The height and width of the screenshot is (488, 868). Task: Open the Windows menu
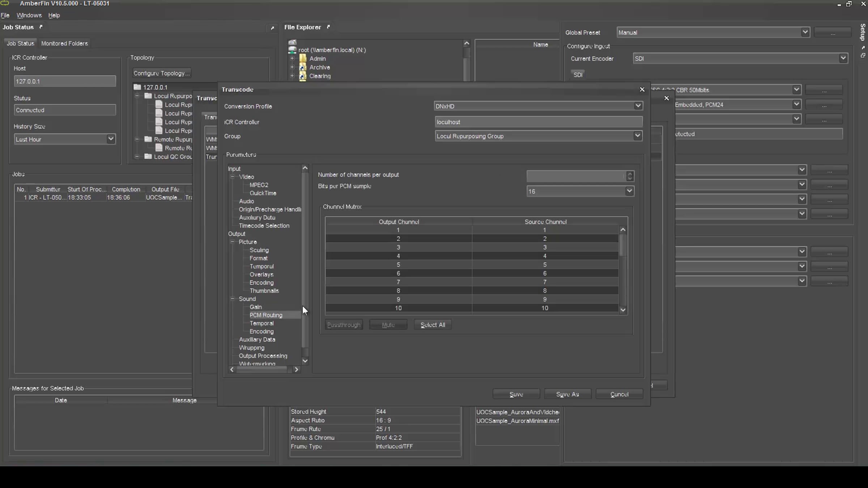pyautogui.click(x=29, y=15)
